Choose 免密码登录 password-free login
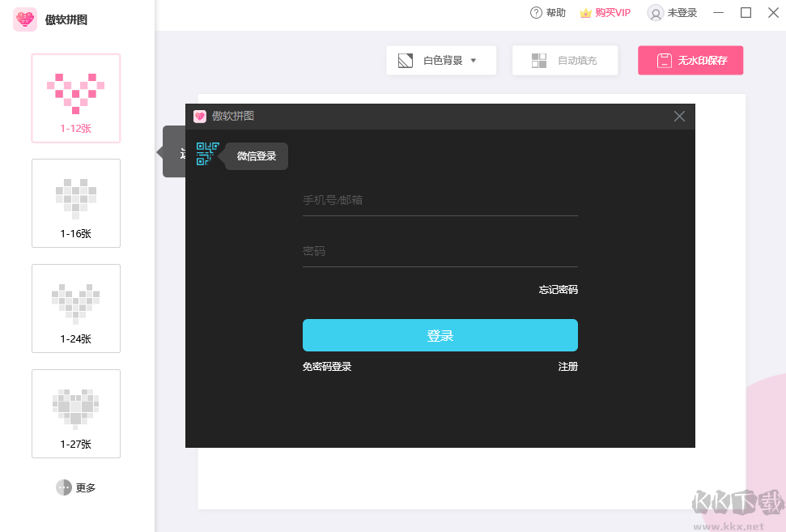786x532 pixels. point(327,366)
